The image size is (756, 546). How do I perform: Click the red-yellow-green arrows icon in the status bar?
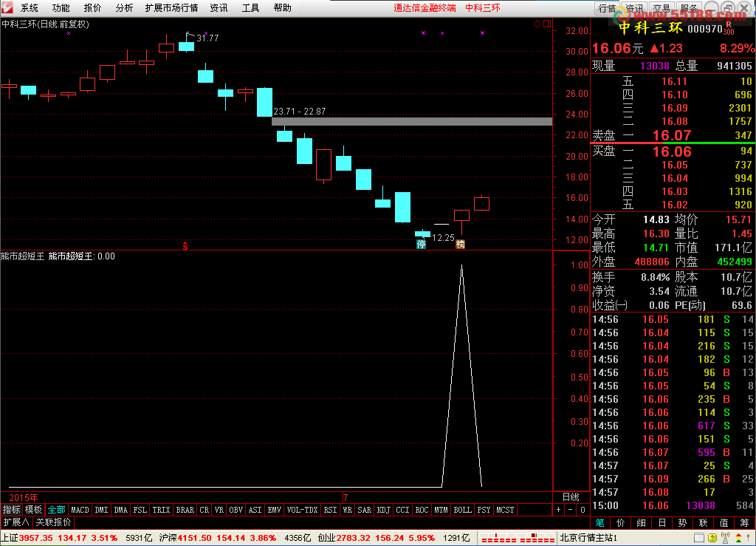738,538
